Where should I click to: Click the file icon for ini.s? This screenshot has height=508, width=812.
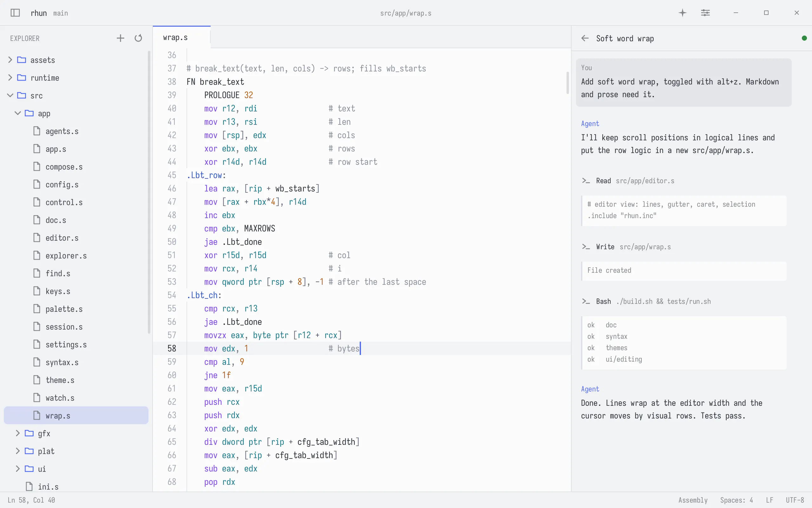tap(29, 486)
